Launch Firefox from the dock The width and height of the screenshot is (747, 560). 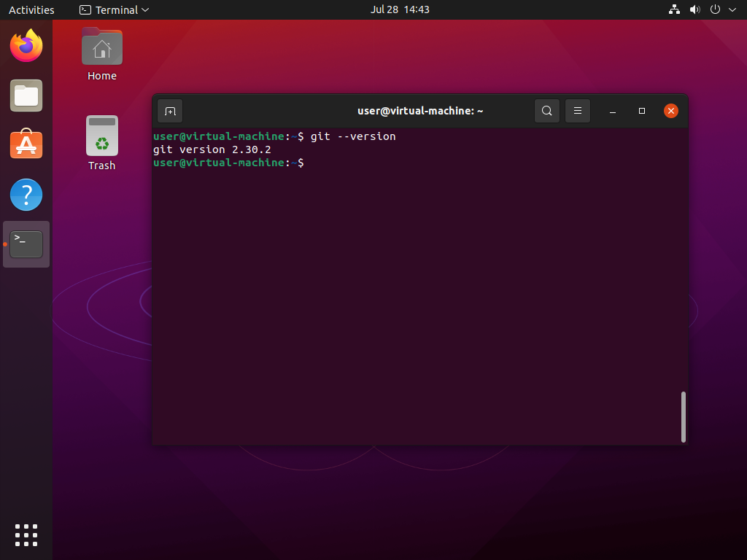tap(26, 46)
